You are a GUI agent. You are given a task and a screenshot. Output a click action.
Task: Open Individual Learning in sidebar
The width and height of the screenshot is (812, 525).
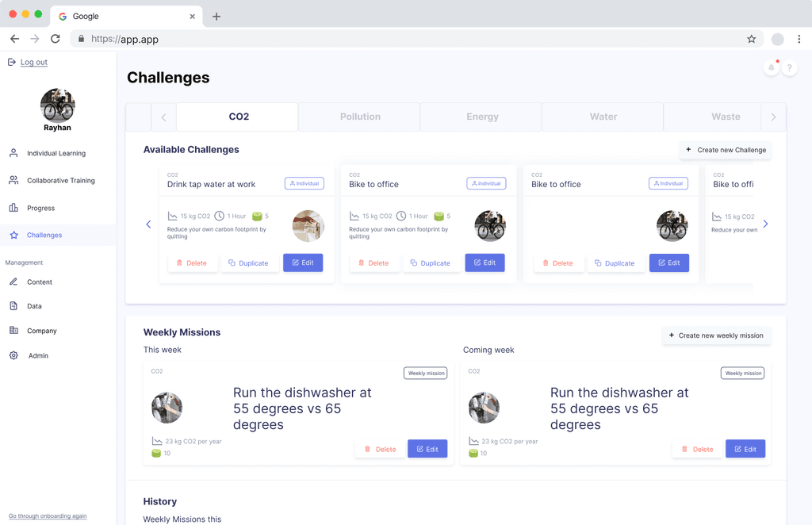click(56, 153)
